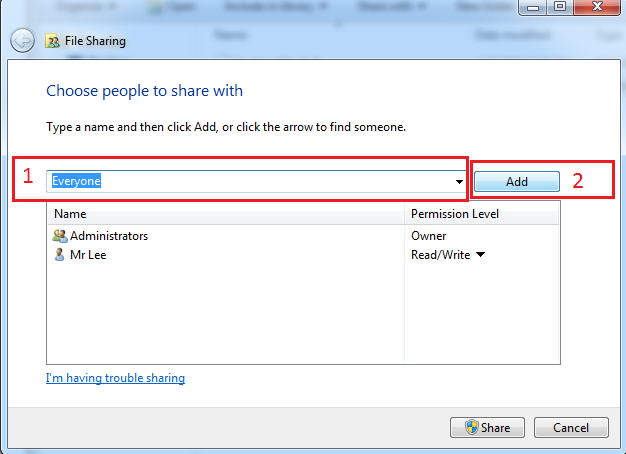Click the Owner permission for Administrators

[429, 236]
